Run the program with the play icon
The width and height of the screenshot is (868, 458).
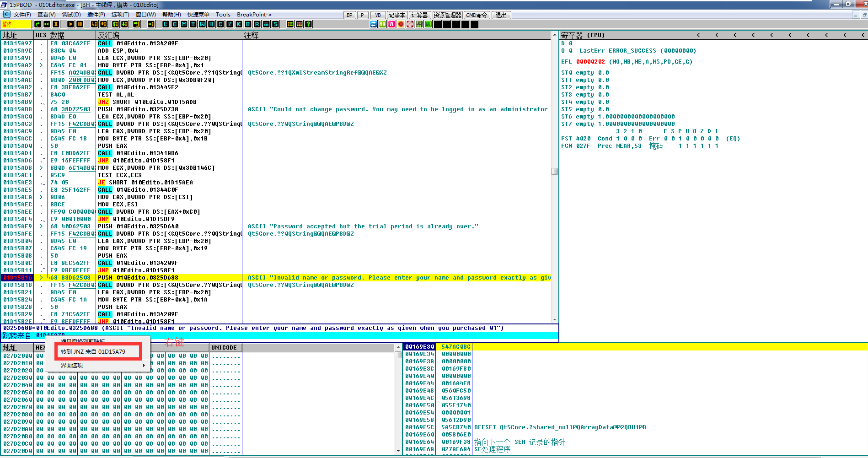(x=70, y=24)
